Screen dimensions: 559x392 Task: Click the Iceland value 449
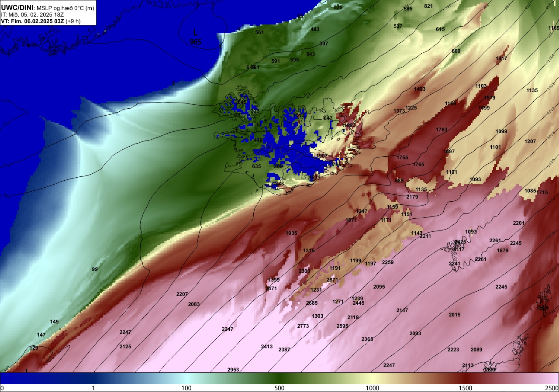pos(258,140)
